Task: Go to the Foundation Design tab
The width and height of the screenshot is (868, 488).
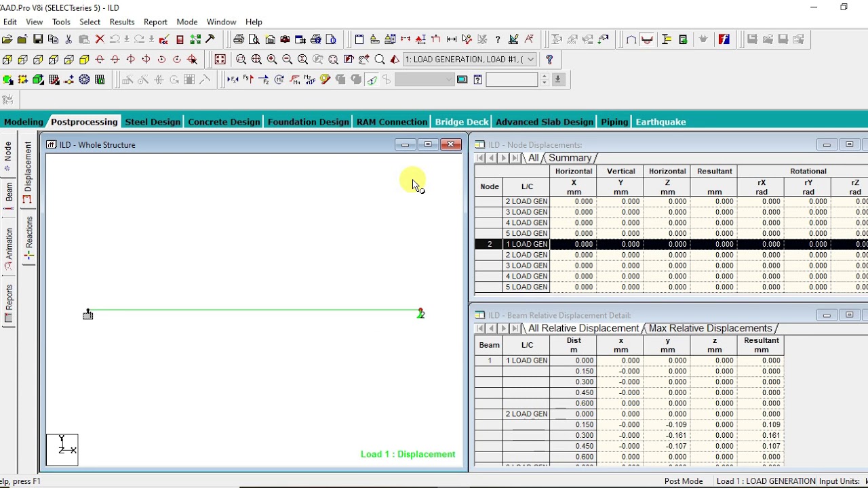Action: [x=308, y=122]
